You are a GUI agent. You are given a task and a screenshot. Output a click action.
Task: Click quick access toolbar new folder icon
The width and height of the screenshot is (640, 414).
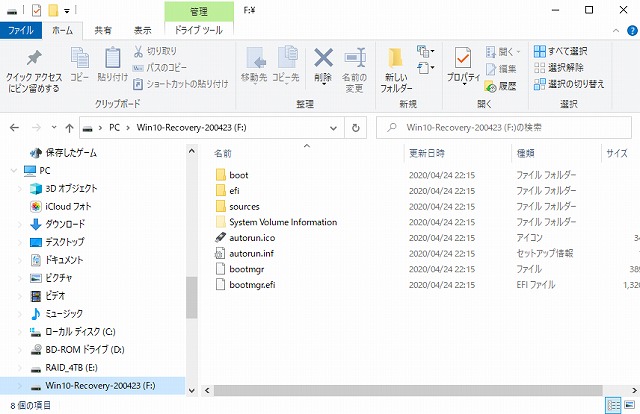tap(53, 10)
